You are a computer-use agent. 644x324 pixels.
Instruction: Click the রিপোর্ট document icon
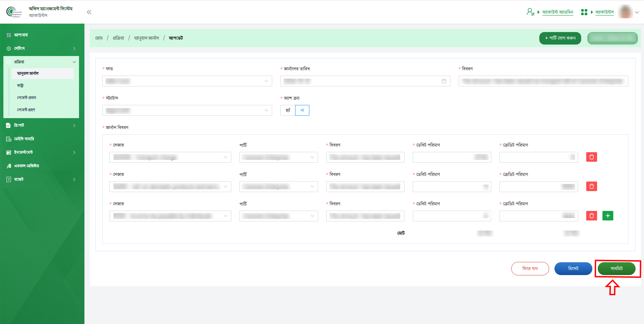8,126
